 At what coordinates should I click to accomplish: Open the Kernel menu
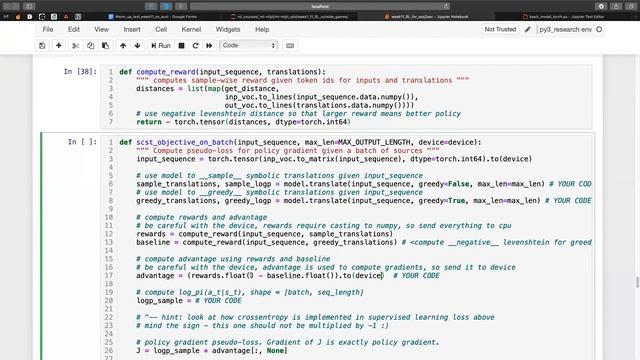(x=191, y=29)
